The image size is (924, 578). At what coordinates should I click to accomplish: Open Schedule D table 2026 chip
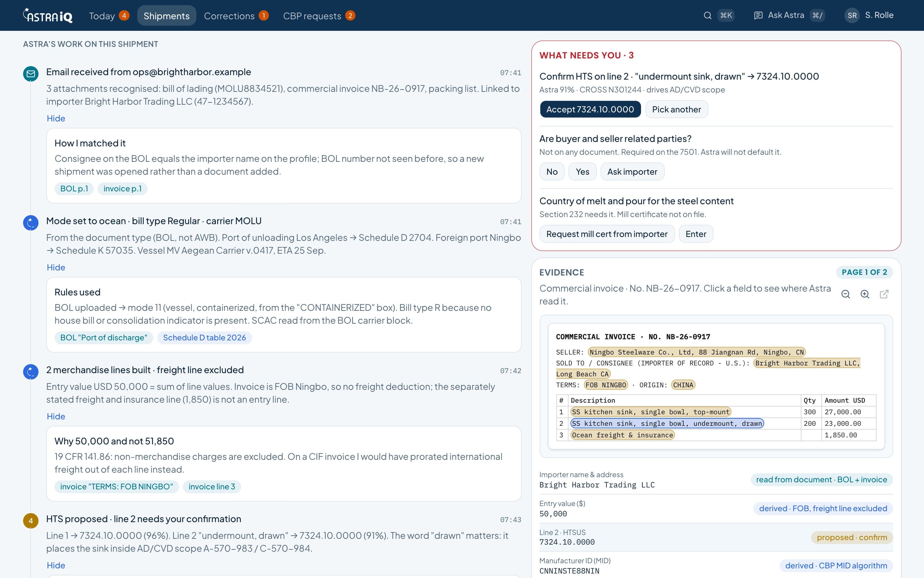pyautogui.click(x=204, y=337)
